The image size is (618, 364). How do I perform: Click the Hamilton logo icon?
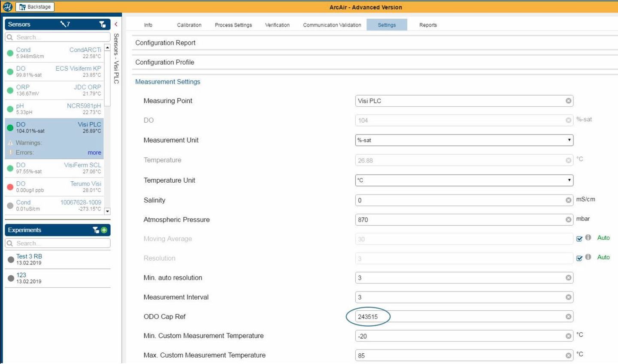[7, 7]
